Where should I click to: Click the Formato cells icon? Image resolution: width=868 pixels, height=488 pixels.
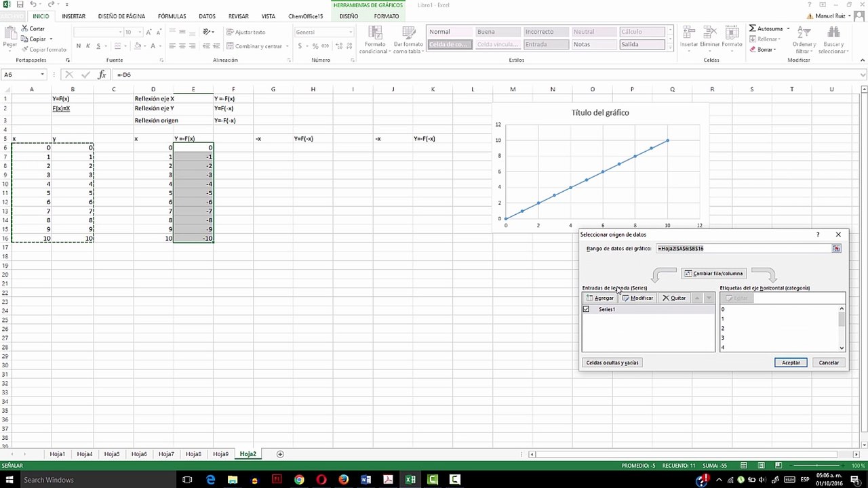pos(732,33)
